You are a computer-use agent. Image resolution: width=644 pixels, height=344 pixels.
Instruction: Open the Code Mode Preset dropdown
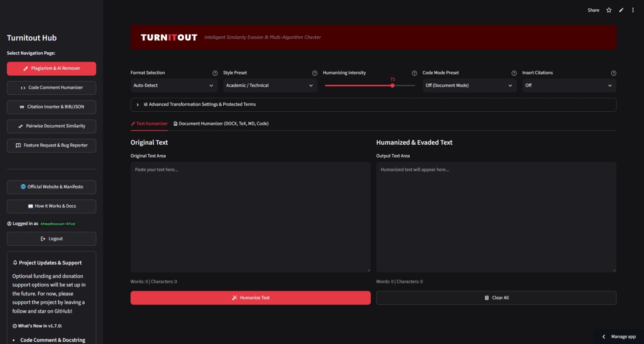[469, 86]
